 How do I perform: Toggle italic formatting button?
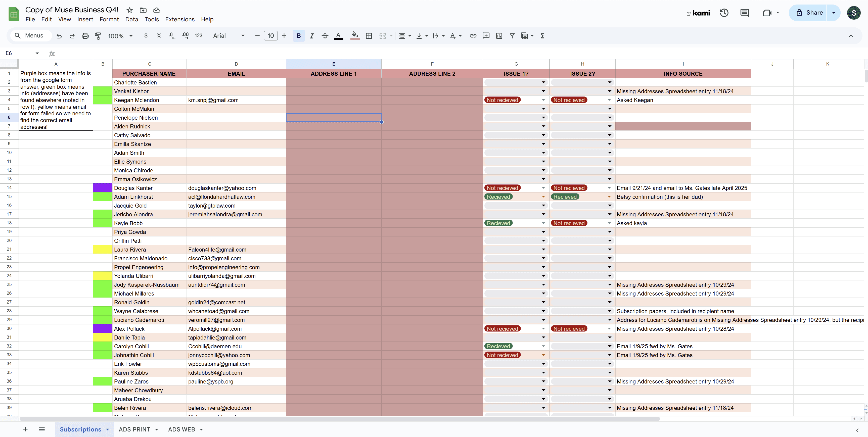point(312,36)
